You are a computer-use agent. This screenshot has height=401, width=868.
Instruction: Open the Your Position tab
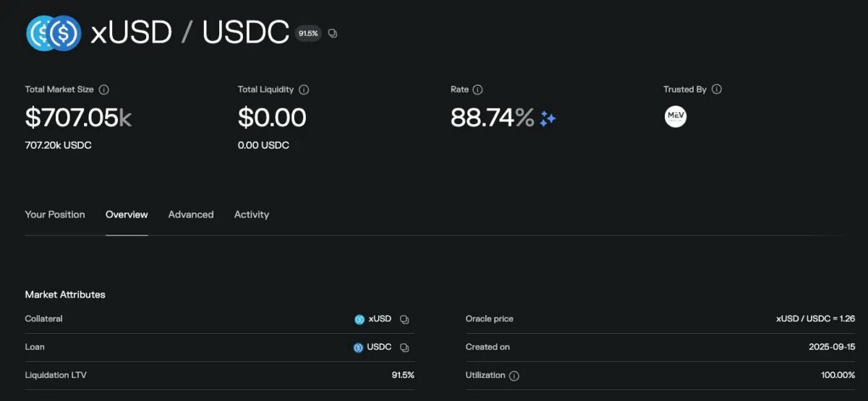(55, 215)
